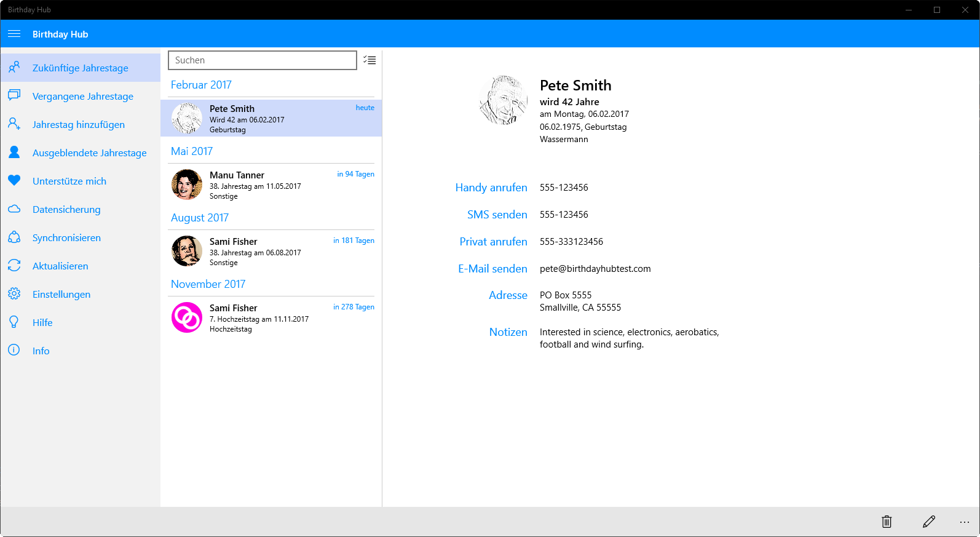The width and height of the screenshot is (980, 537).
Task: Click the person icon for Ausgeblendete Jahrestage
Action: pyautogui.click(x=14, y=152)
